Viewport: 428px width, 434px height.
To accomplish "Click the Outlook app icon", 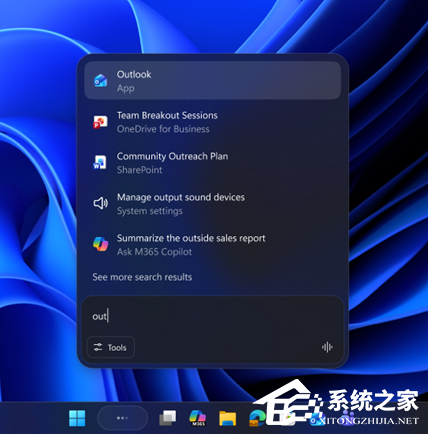I will point(100,81).
